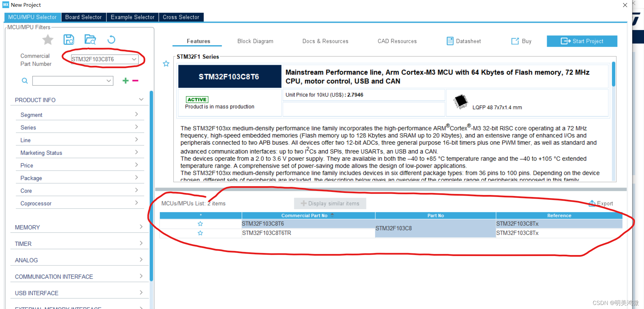
Task: Add a filter with the green plus icon
Action: pos(126,81)
